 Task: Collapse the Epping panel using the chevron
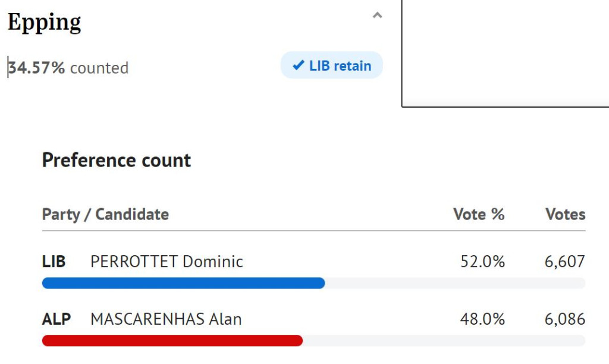[x=377, y=15]
